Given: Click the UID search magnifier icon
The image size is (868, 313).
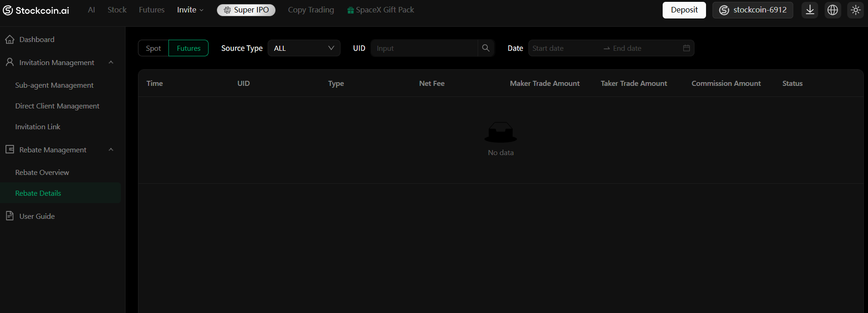Looking at the screenshot, I should tap(485, 48).
